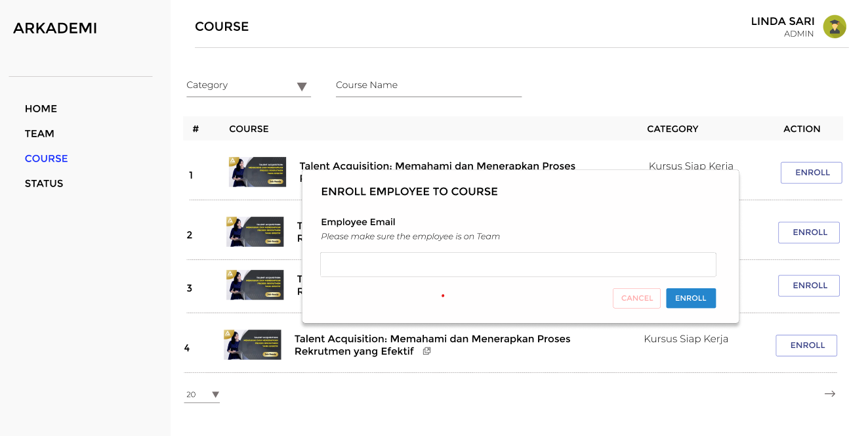
Task: Click the Employee Email input field
Action: click(x=518, y=264)
